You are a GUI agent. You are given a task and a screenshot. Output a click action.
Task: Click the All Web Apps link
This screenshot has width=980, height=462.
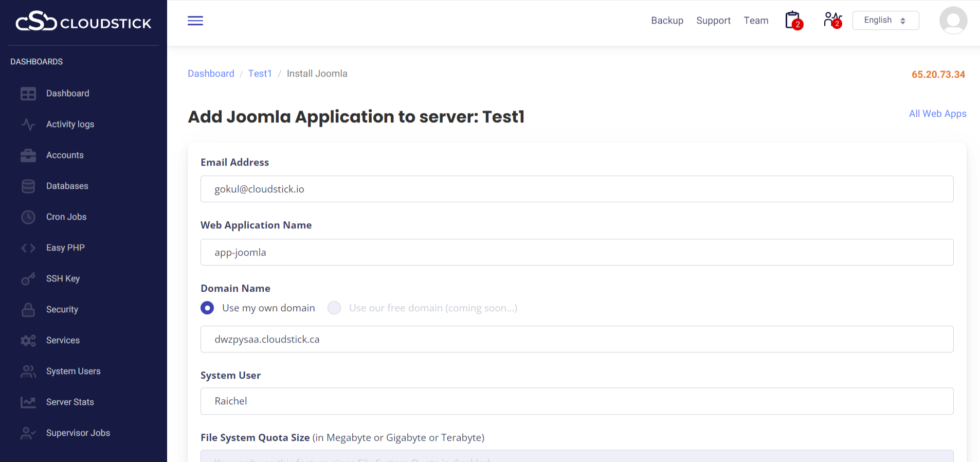tap(937, 114)
